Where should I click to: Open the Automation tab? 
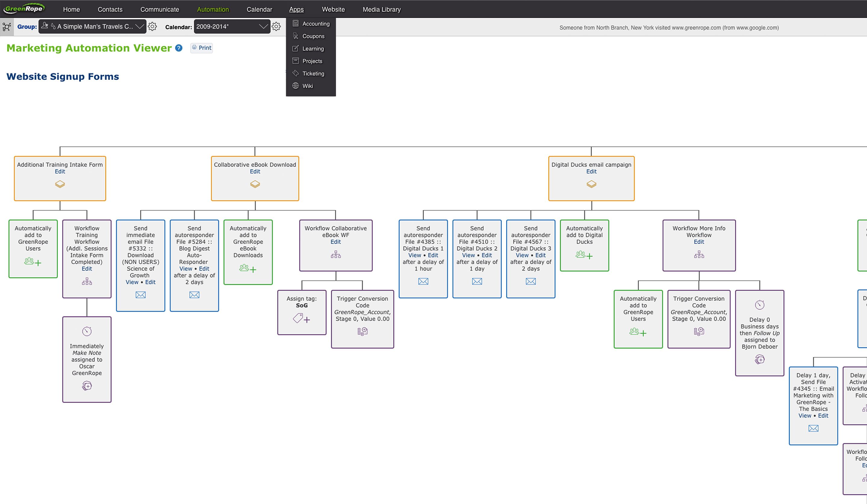[x=213, y=9]
